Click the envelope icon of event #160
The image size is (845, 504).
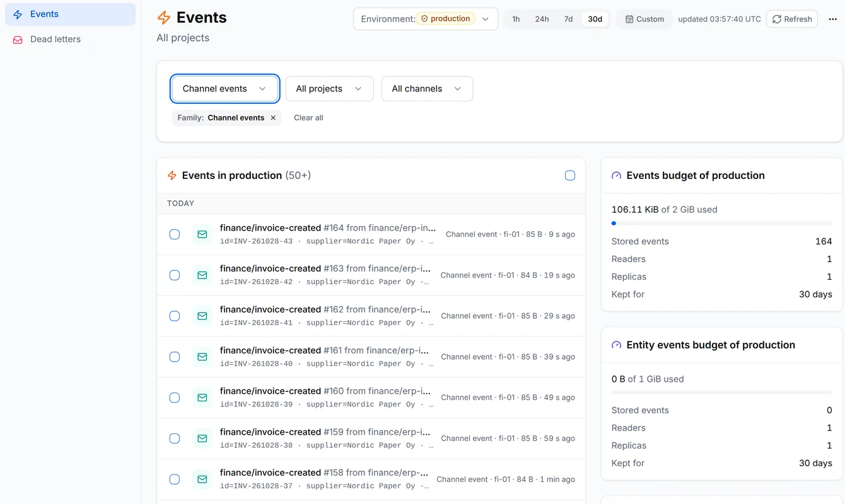[202, 398]
